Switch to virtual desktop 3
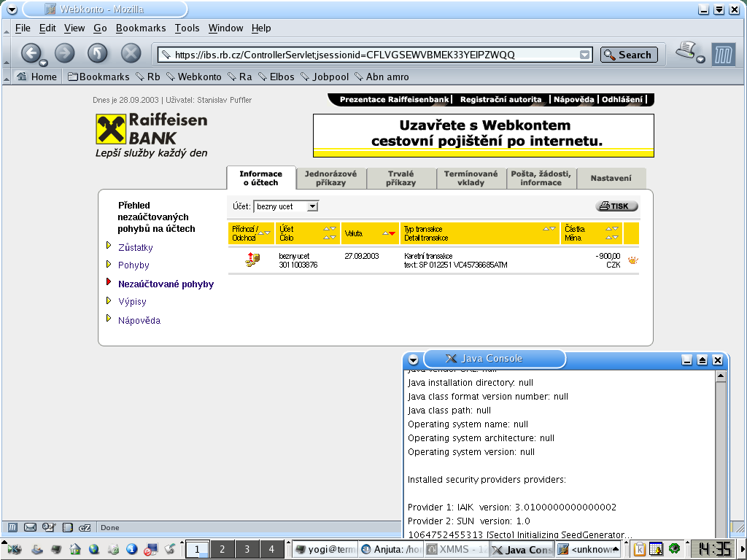747x560 pixels. point(247,549)
